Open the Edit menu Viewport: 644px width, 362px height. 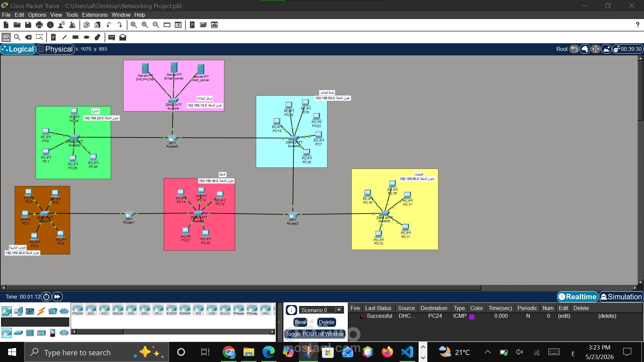[19, 15]
